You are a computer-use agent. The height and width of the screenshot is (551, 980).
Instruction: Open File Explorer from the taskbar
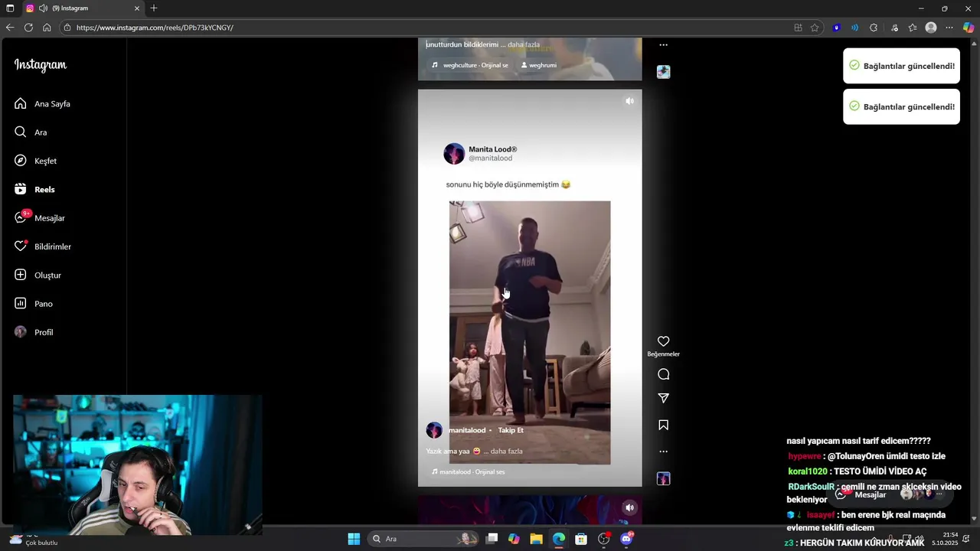pos(536,539)
